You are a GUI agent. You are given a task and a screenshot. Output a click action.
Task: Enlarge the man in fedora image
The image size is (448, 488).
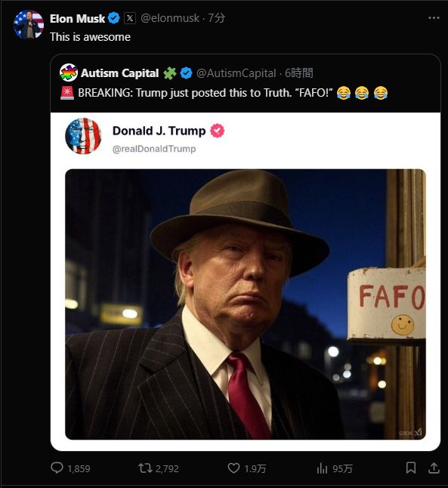click(x=246, y=304)
